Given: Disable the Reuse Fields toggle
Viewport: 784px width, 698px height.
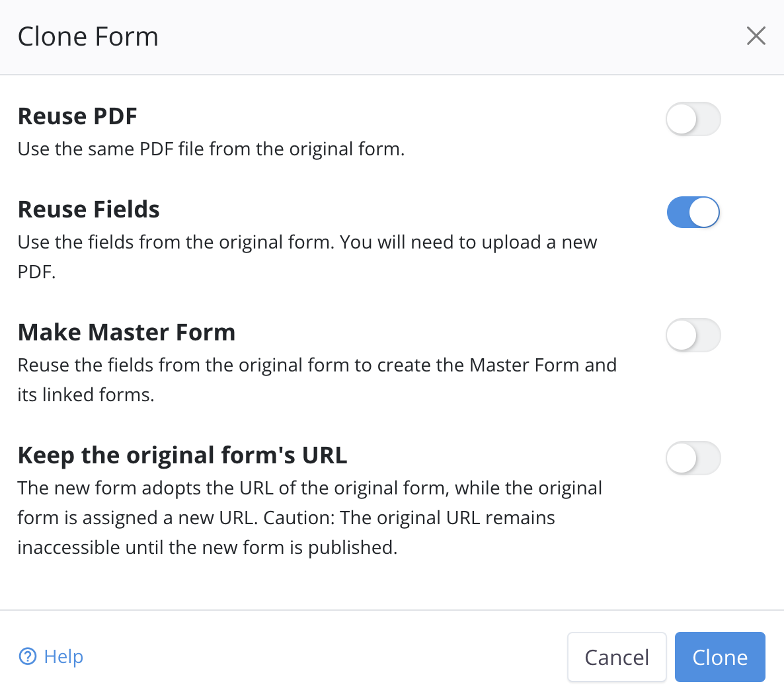Looking at the screenshot, I should click(693, 213).
